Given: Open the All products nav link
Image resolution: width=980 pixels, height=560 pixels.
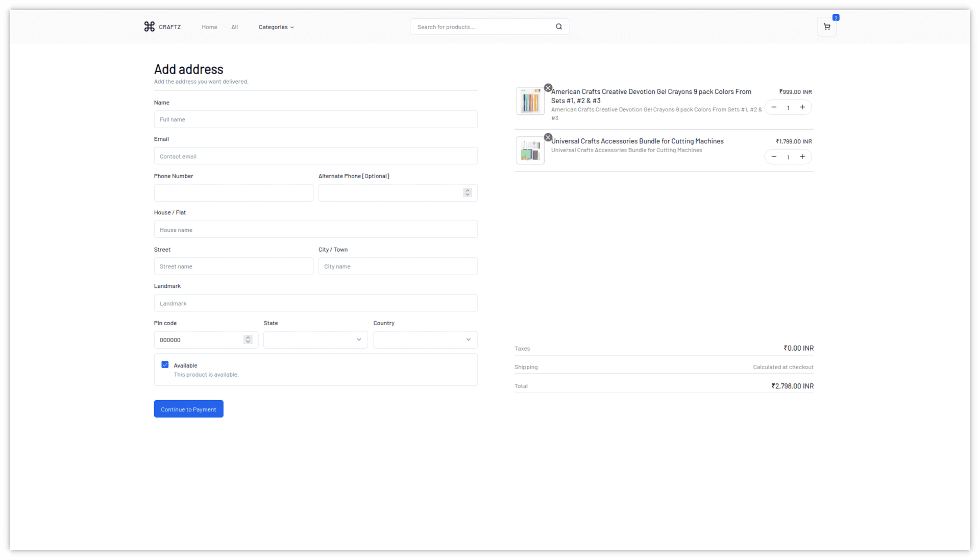Looking at the screenshot, I should [x=234, y=27].
